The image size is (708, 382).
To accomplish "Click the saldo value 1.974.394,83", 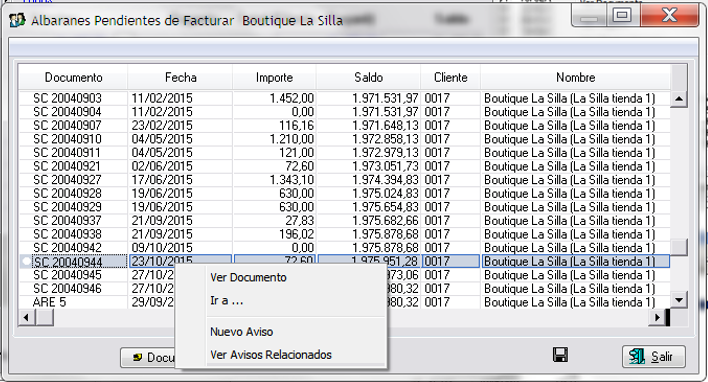I will coord(385,180).
